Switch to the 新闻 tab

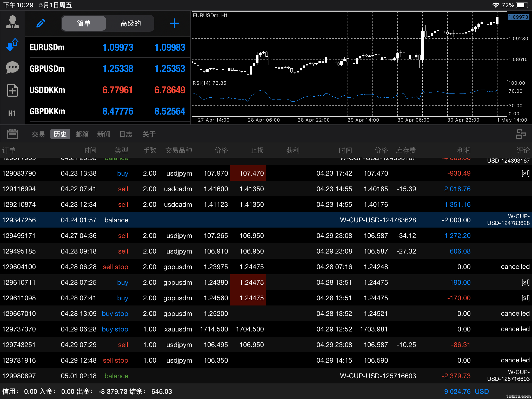[x=104, y=134]
